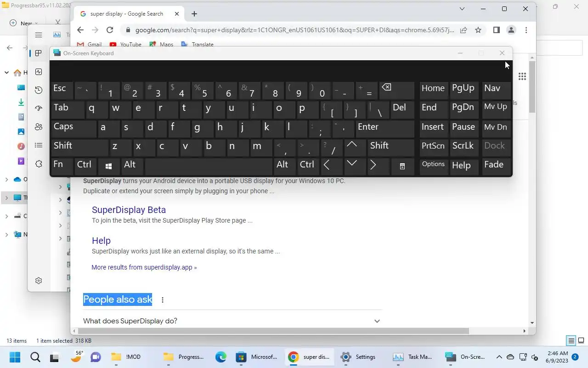Open Task Manager App history icon

click(x=39, y=90)
